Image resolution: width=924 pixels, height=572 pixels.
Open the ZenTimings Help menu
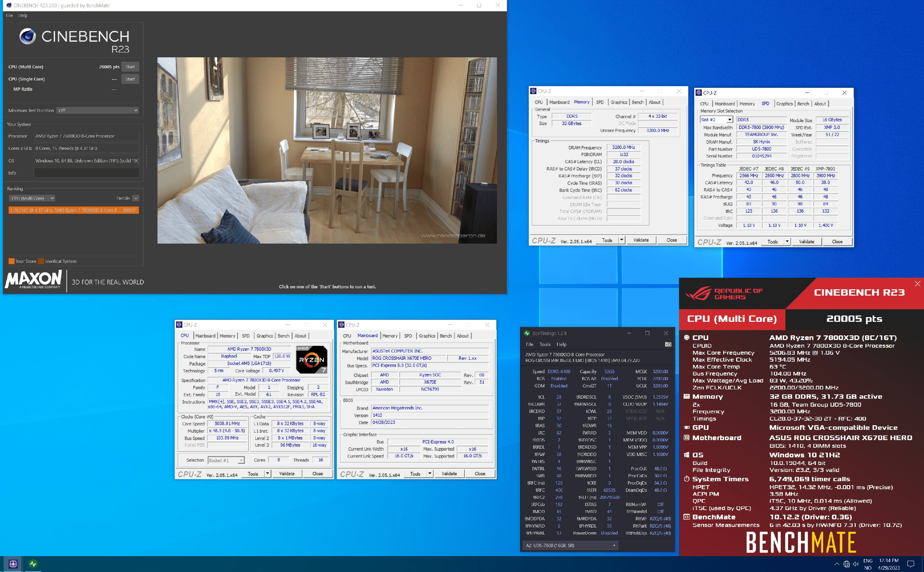562,344
